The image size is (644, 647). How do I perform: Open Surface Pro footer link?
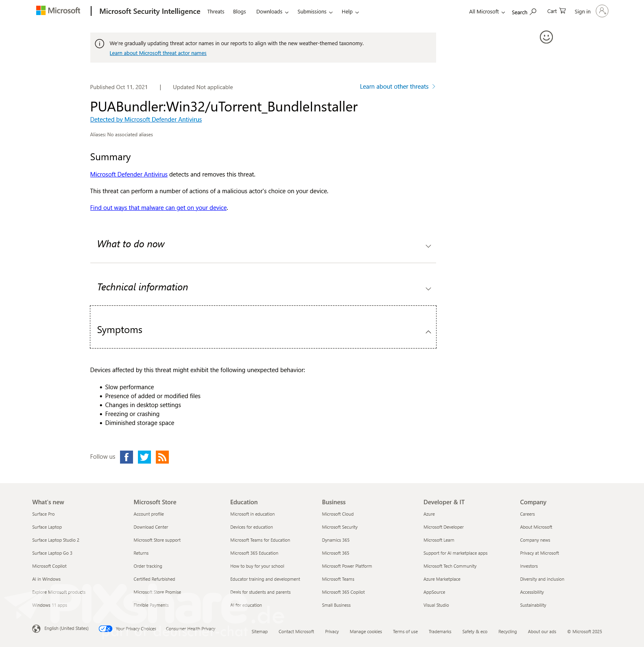[44, 514]
